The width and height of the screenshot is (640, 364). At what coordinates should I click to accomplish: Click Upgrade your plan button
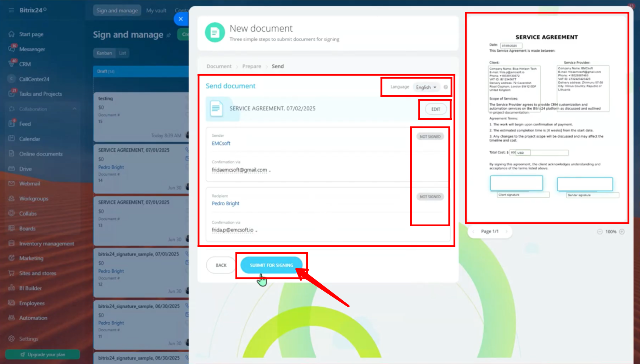point(43,354)
